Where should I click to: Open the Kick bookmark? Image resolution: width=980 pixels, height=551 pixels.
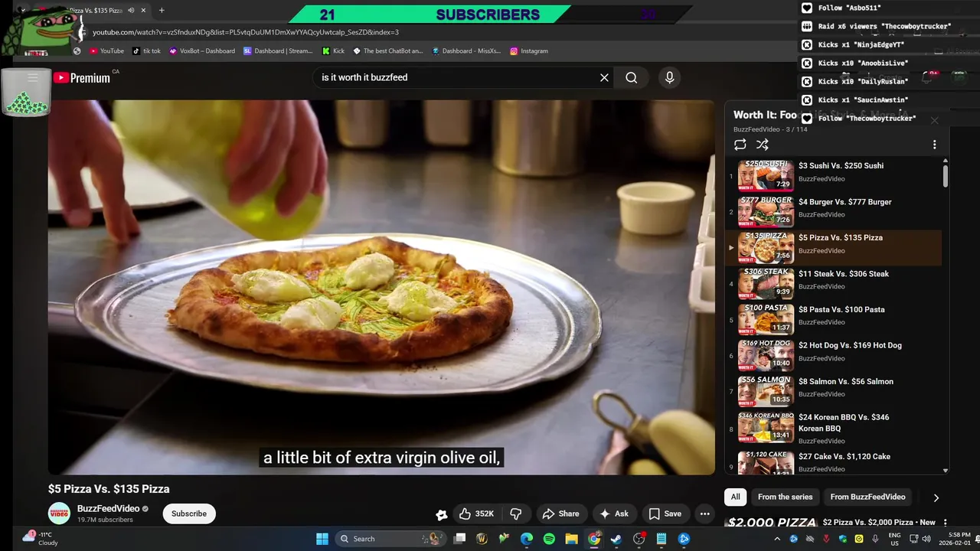pyautogui.click(x=333, y=51)
